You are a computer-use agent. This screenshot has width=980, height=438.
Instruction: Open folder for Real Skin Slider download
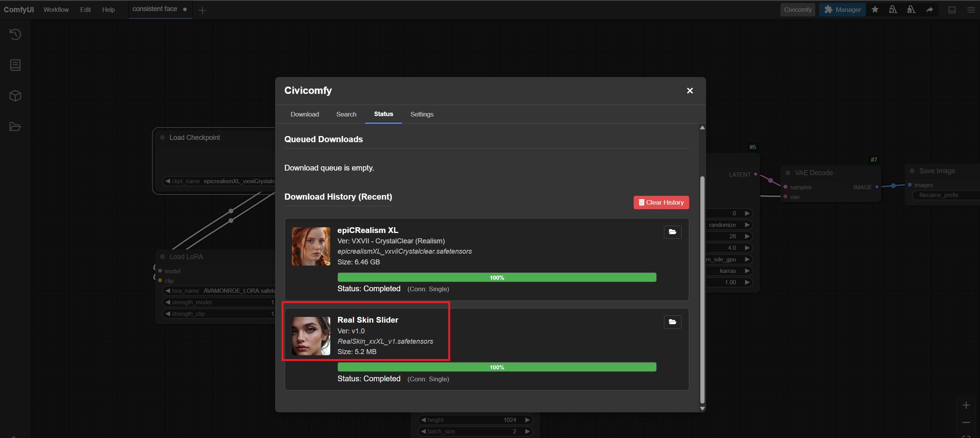pyautogui.click(x=672, y=322)
